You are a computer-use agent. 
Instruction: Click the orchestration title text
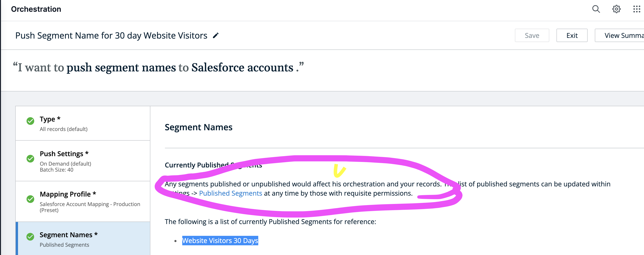click(111, 36)
